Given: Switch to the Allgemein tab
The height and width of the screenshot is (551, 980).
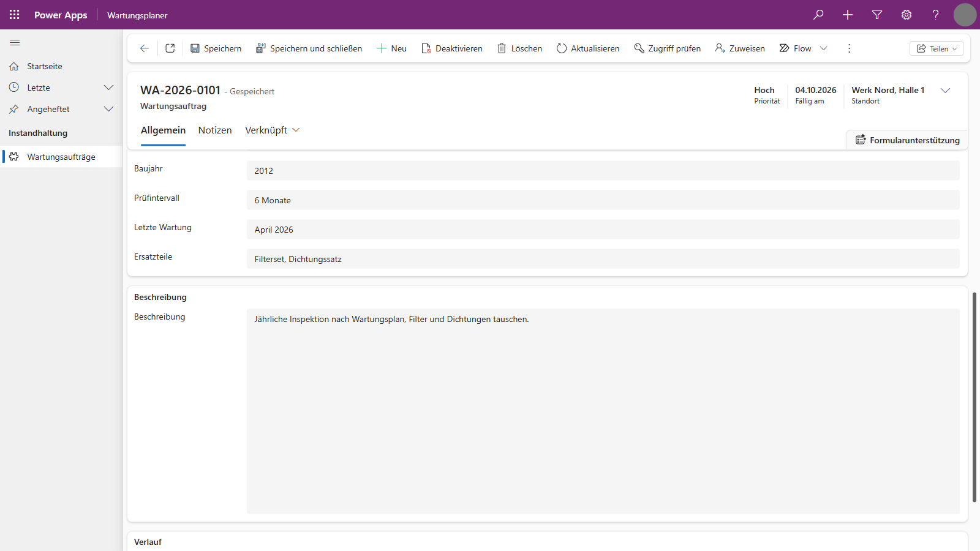Looking at the screenshot, I should [x=163, y=130].
